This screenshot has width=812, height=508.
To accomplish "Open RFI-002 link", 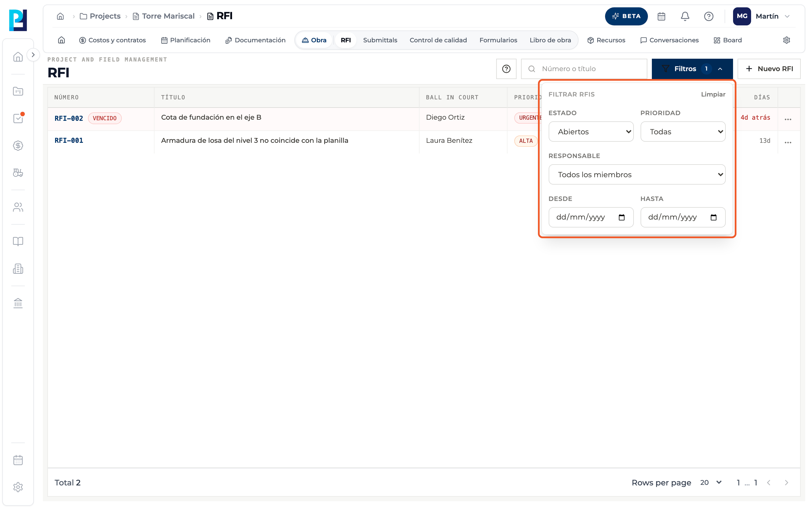I will (x=69, y=118).
